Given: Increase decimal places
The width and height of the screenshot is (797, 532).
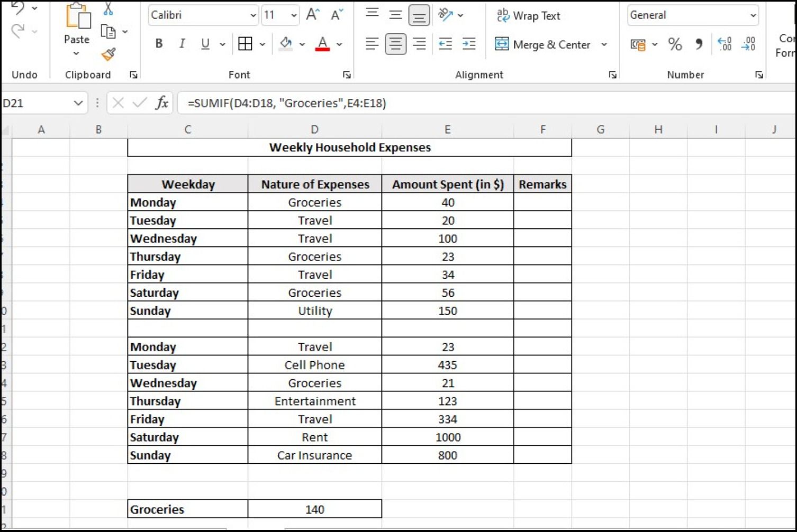Looking at the screenshot, I should [x=724, y=44].
